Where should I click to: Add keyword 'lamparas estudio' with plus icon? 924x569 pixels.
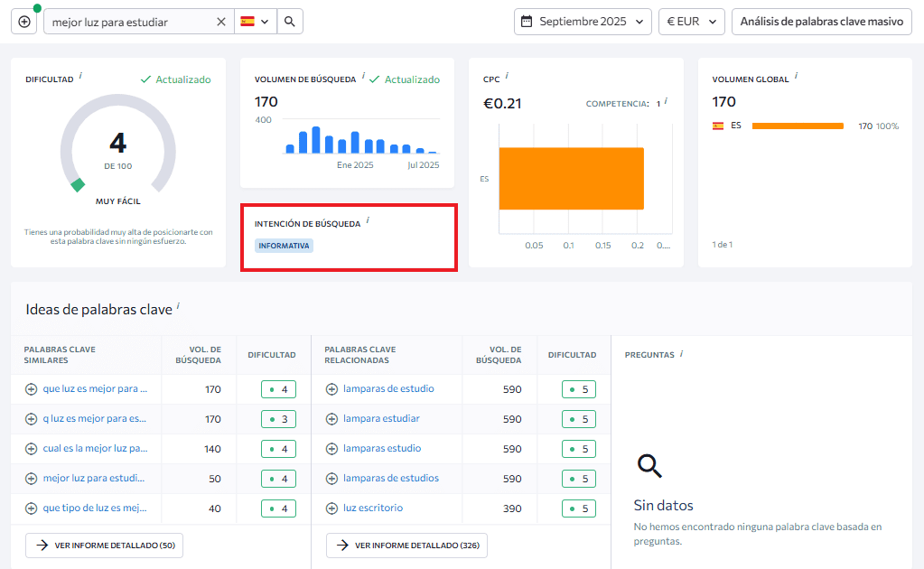pos(331,449)
